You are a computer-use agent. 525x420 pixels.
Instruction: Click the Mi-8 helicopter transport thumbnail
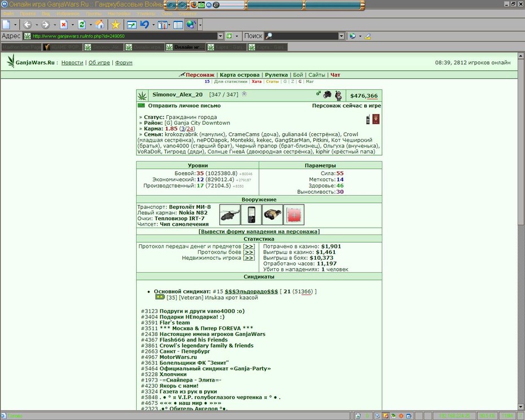coord(230,215)
